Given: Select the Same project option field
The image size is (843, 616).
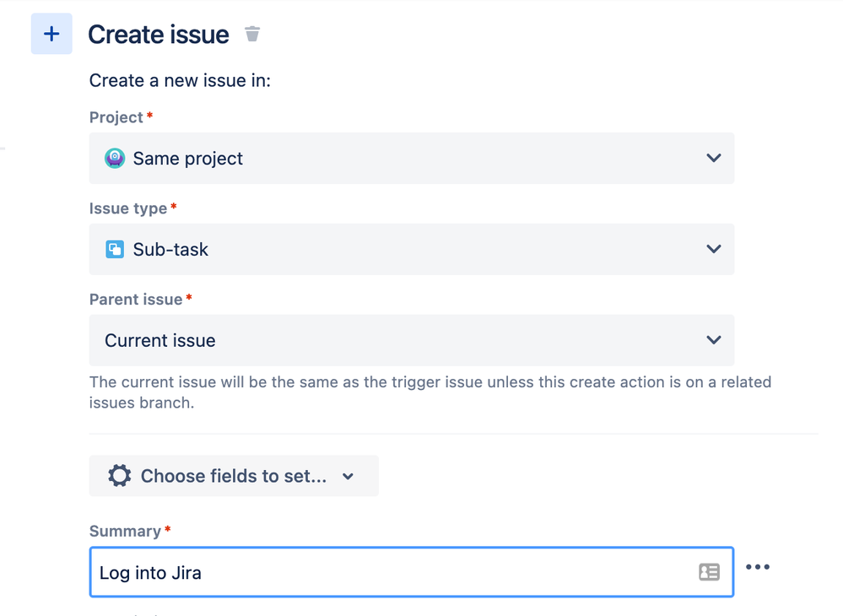Looking at the screenshot, I should click(412, 158).
